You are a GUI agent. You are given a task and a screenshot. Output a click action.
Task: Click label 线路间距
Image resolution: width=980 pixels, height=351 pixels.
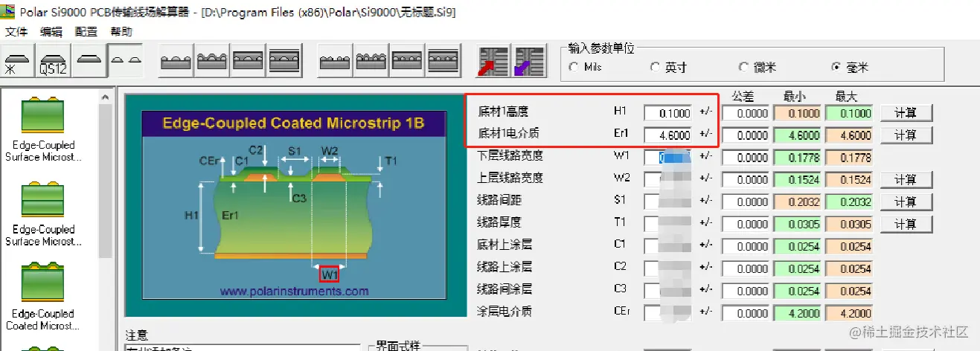[x=499, y=201]
